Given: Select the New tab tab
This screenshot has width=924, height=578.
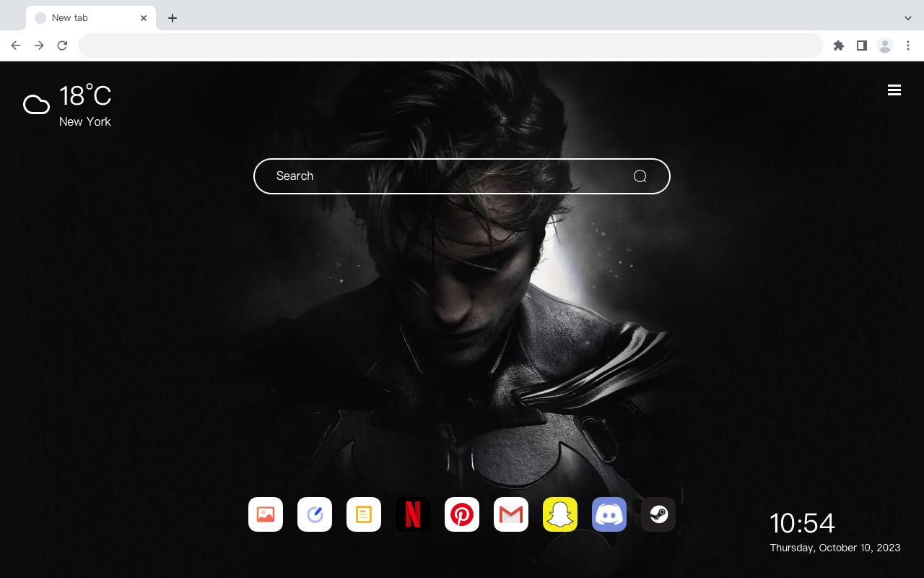Looking at the screenshot, I should point(91,18).
